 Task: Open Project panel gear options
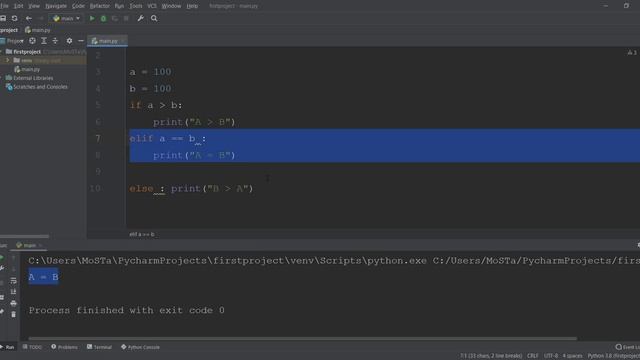click(x=69, y=41)
